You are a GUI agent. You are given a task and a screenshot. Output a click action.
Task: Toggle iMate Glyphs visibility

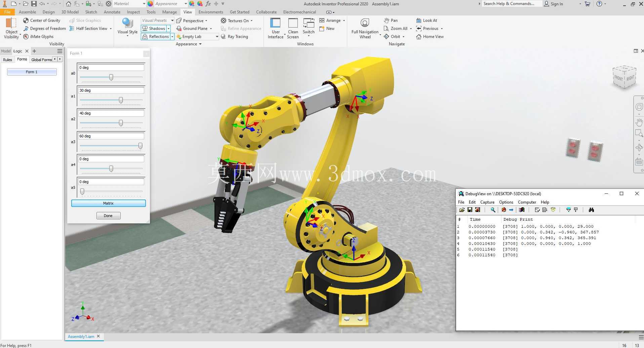[x=38, y=37]
